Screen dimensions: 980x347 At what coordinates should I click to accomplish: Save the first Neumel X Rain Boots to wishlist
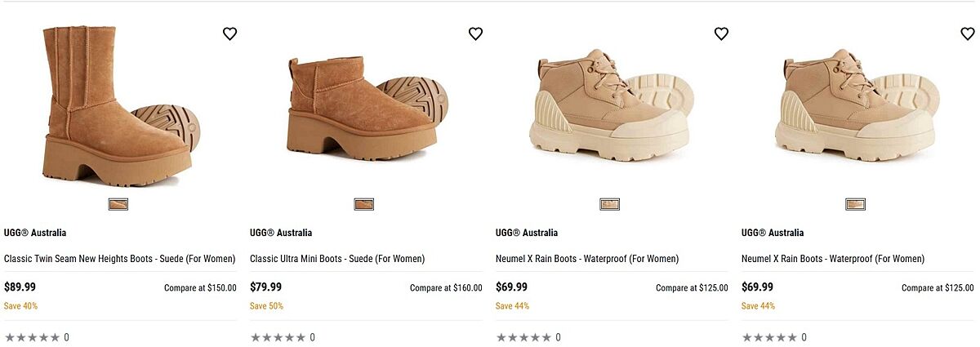[721, 33]
